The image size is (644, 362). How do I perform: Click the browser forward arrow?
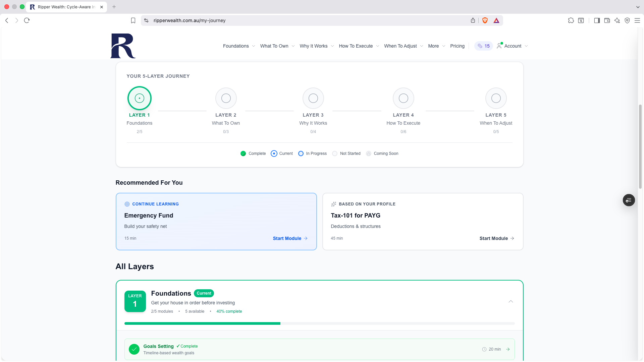(17, 20)
